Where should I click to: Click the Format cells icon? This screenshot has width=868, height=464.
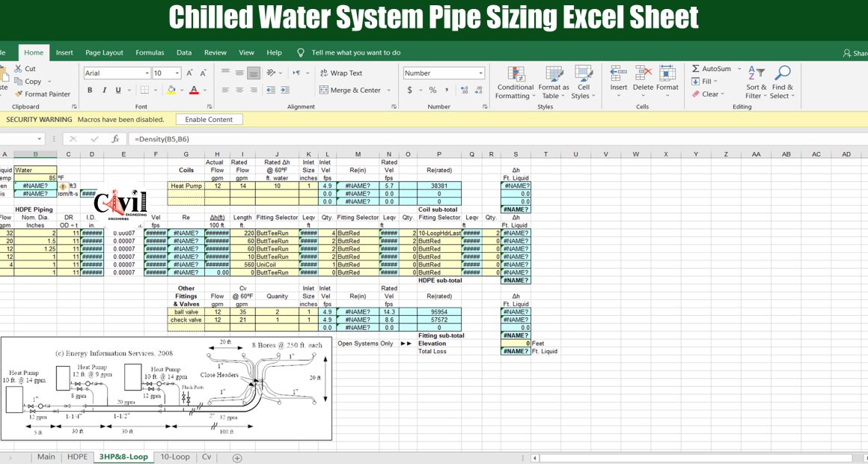point(667,73)
